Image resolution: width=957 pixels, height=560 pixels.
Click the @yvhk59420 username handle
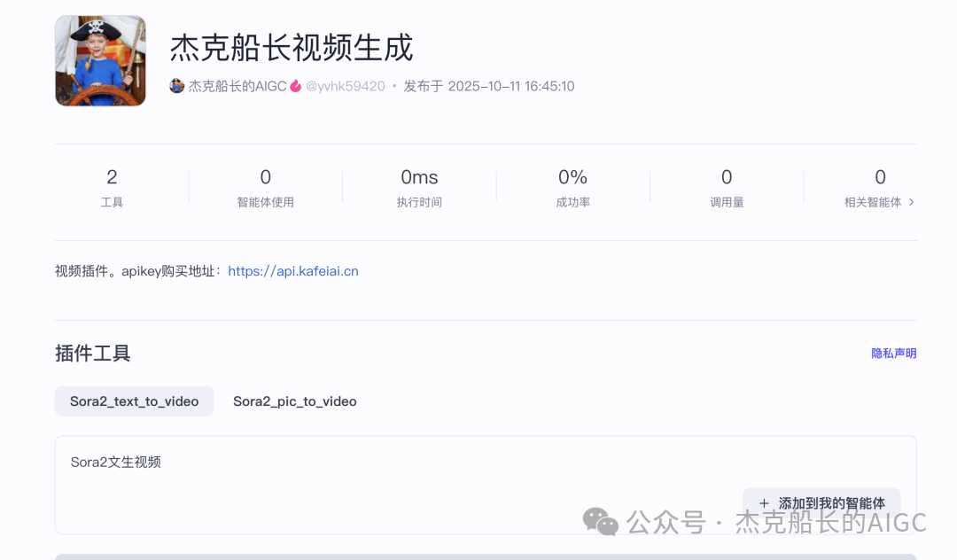pyautogui.click(x=346, y=86)
